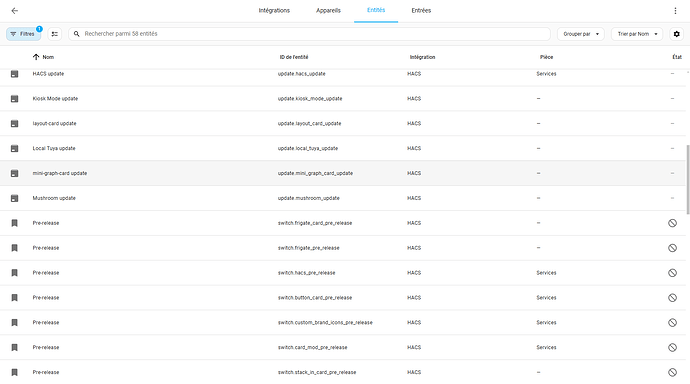This screenshot has width=690, height=384.
Task: Open the Kiosk Mode update row
Action: click(343, 99)
